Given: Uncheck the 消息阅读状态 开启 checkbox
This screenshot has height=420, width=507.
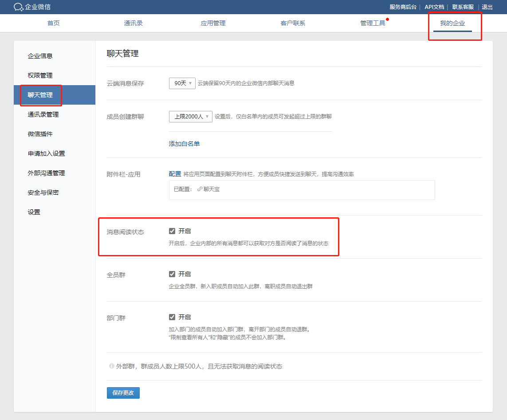Looking at the screenshot, I should (x=172, y=231).
